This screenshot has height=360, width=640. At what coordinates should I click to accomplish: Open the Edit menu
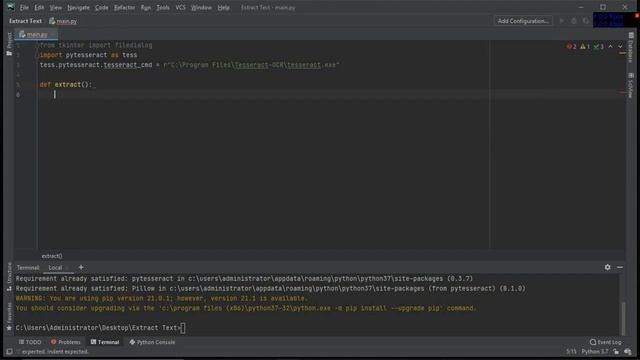click(39, 7)
